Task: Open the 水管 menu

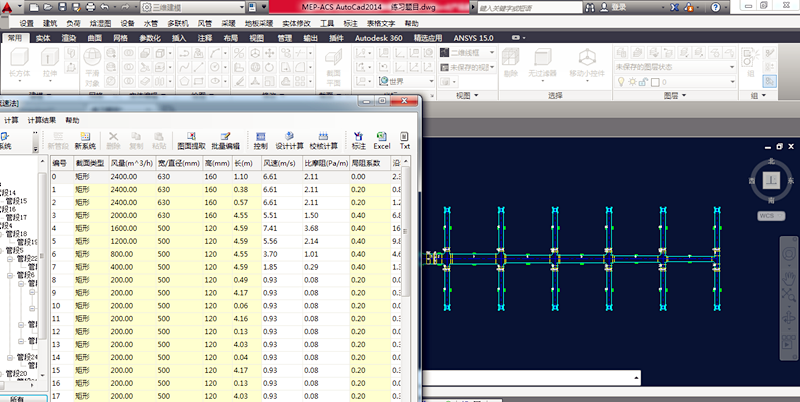Action: point(151,23)
